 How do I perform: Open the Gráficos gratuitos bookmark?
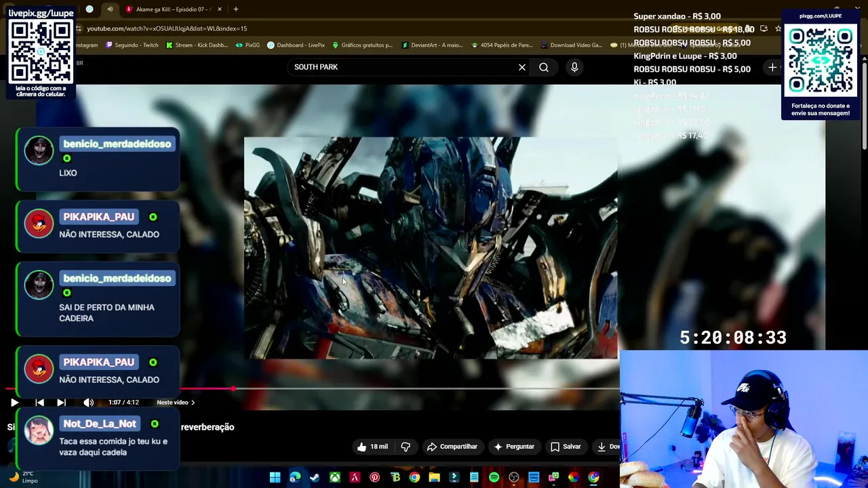(362, 45)
